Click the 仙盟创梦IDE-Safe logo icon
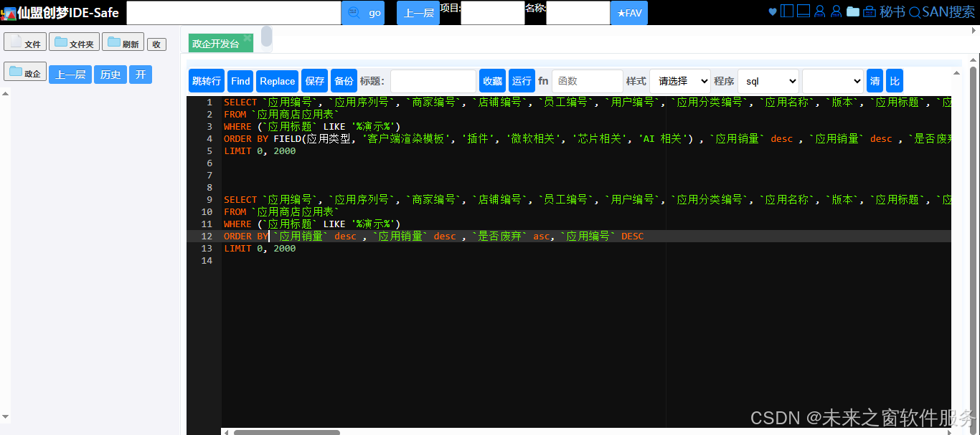This screenshot has height=435, width=980. coord(8,13)
